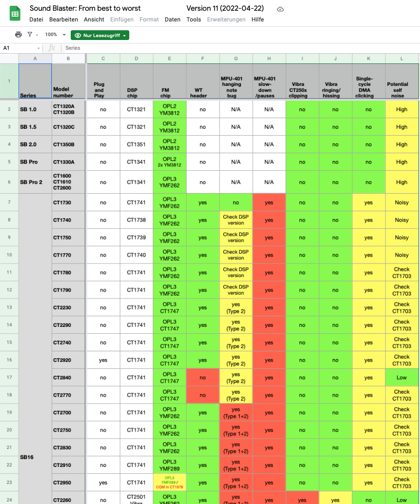Click the Erweiterungen menu

226,20
